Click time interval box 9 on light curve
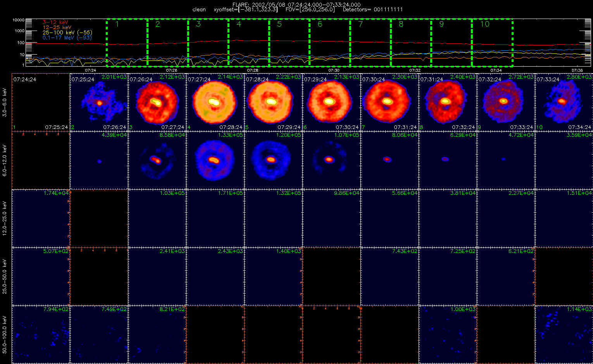 452,43
